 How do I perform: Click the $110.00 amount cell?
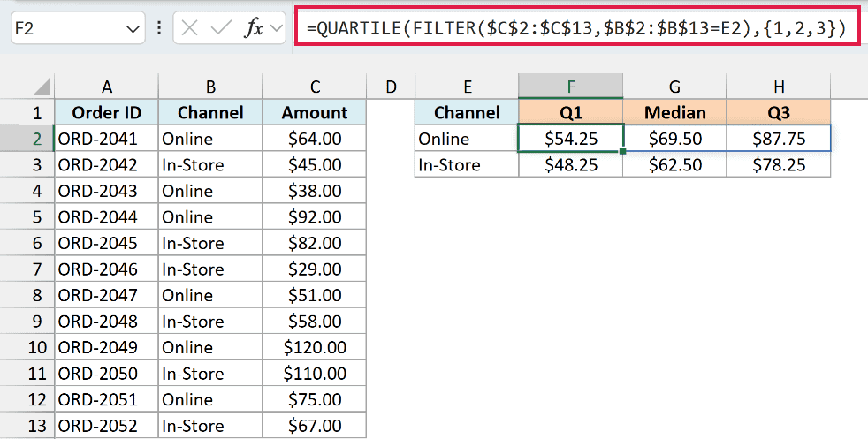pyautogui.click(x=315, y=374)
